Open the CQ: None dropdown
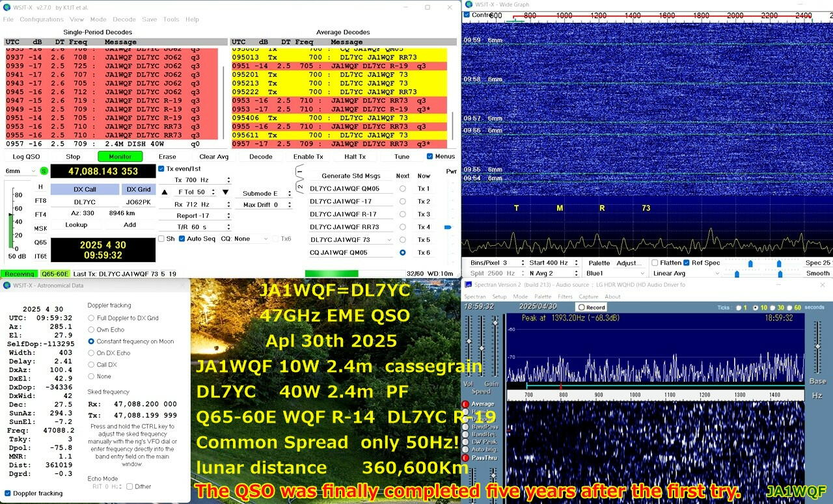The height and width of the screenshot is (504, 833). pyautogui.click(x=245, y=239)
